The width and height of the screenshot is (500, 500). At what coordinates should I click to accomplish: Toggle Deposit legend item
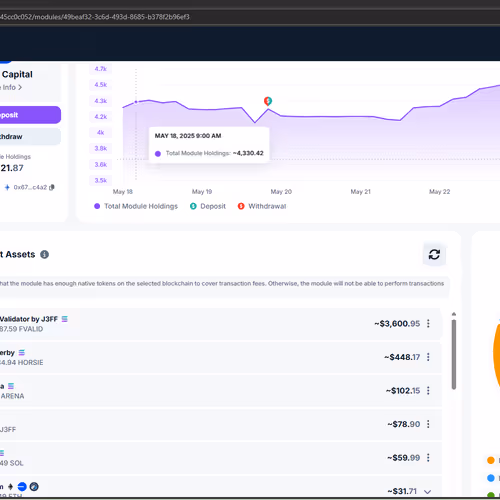[208, 206]
